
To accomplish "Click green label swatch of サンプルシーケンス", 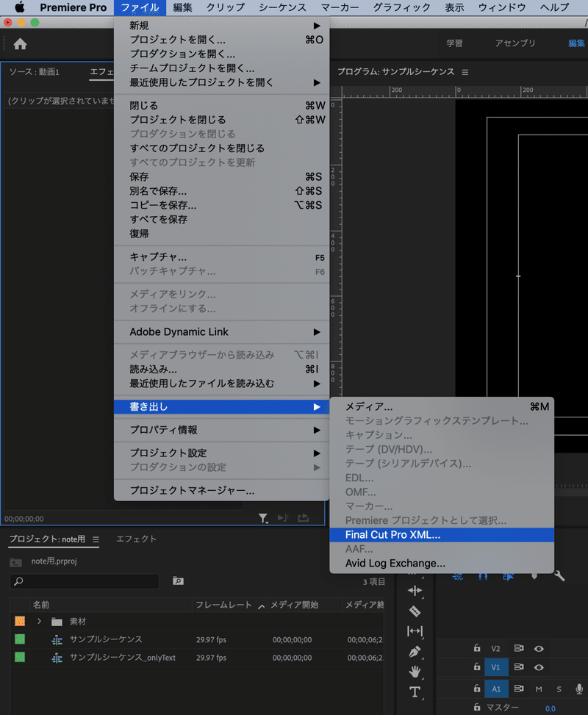I will tap(20, 639).
